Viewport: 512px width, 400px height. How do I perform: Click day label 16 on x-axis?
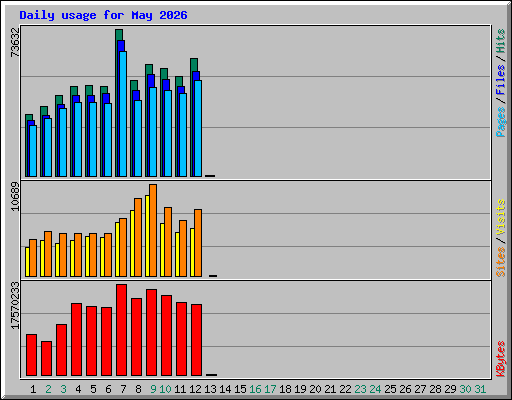(255, 389)
